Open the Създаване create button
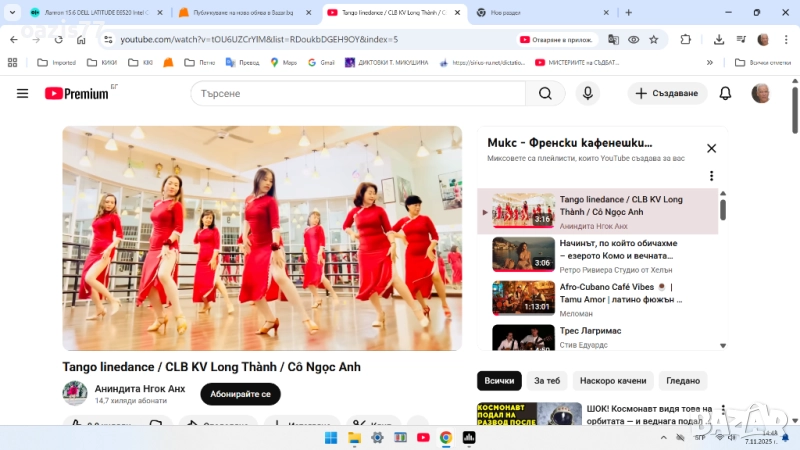This screenshot has height=450, width=800. tap(667, 93)
